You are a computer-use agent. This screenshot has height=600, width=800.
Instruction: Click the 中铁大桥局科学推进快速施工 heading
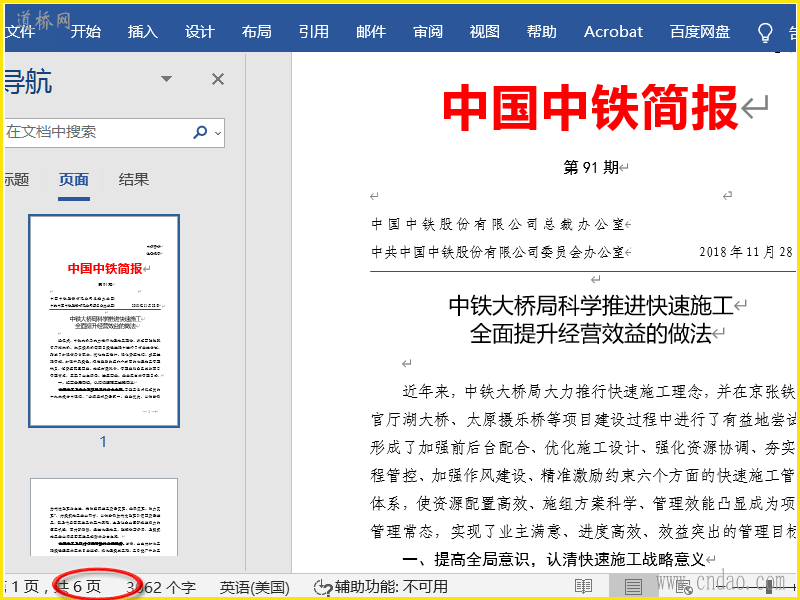click(x=591, y=306)
